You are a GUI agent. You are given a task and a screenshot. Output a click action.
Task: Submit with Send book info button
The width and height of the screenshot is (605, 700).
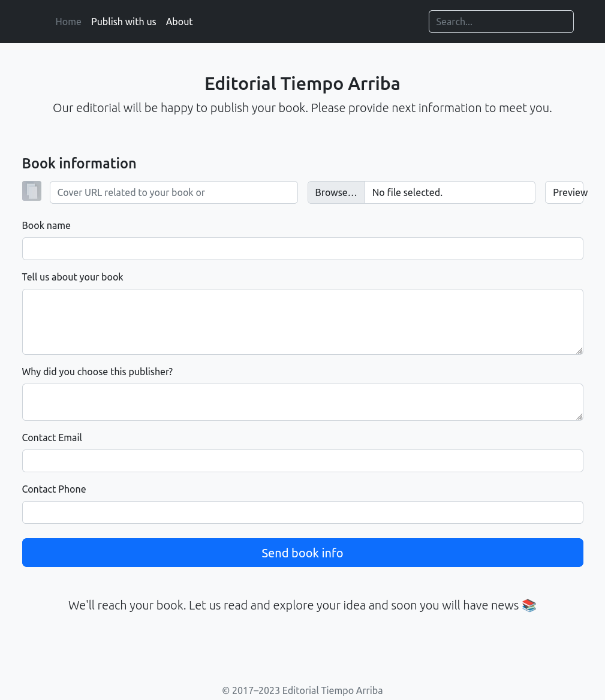coord(302,553)
